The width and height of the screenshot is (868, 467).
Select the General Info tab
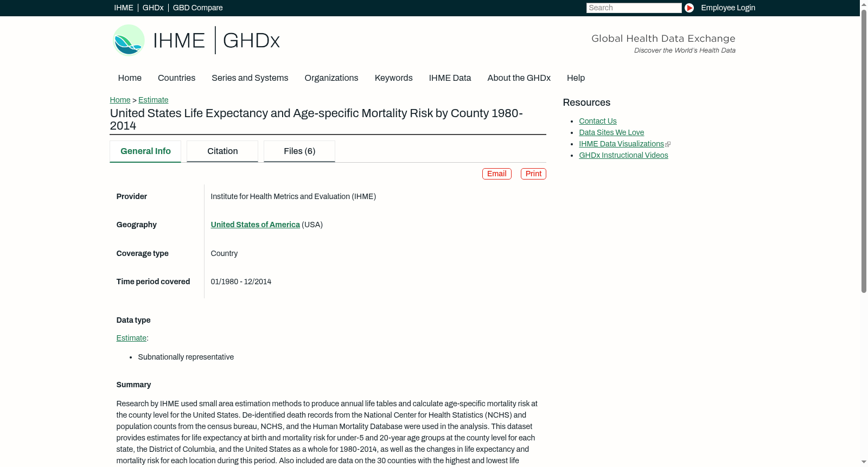click(145, 151)
